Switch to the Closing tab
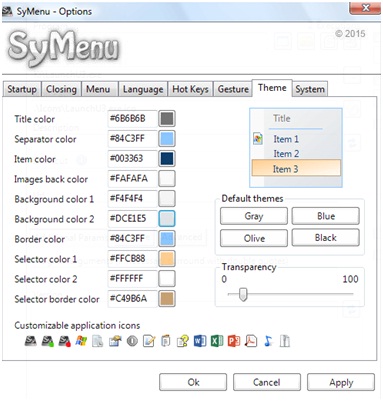The height and width of the screenshot is (401, 383). pos(61,89)
